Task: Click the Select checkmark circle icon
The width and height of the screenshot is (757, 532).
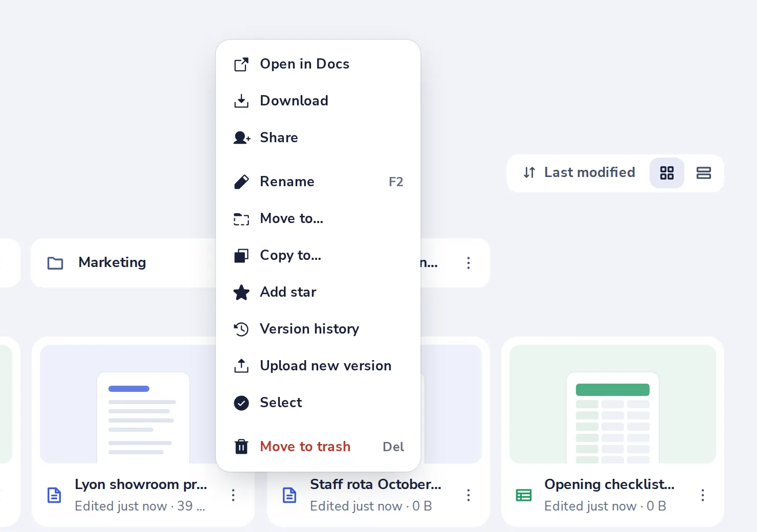Action: (x=241, y=403)
